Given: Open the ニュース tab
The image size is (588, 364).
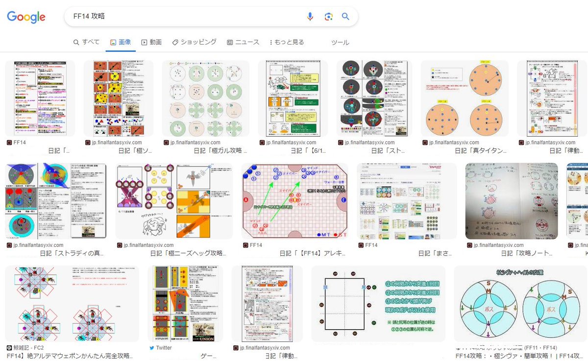Looking at the screenshot, I should (243, 42).
